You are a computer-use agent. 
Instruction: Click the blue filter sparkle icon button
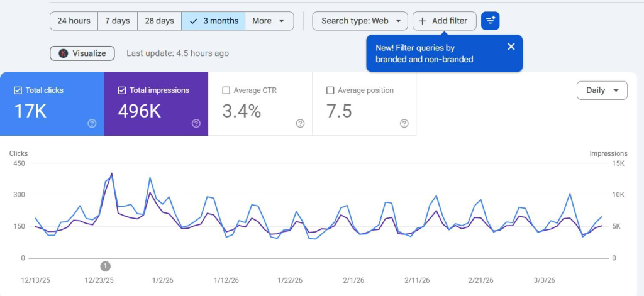click(491, 21)
